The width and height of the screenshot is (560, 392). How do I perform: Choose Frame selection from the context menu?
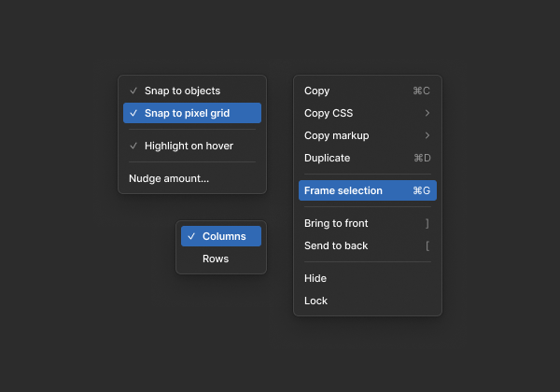(343, 190)
